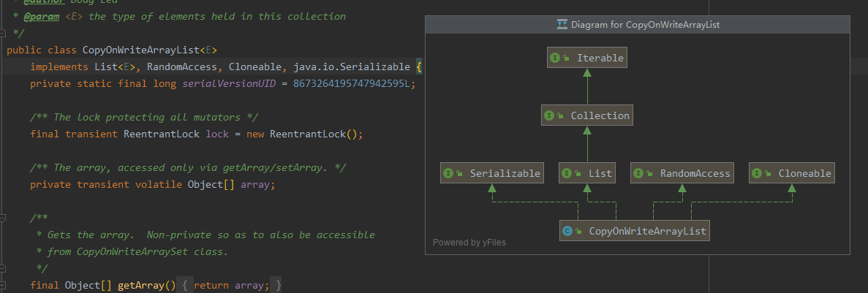Select the Serializable label in the diagram
The height and width of the screenshot is (293, 868).
505,173
